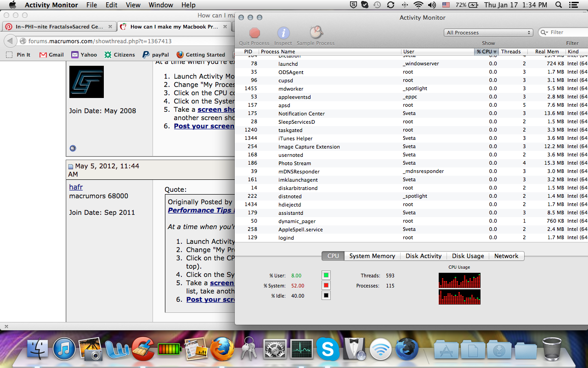Click the sync arrows menu bar icon
Image resolution: width=588 pixels, height=368 pixels.
(390, 5)
